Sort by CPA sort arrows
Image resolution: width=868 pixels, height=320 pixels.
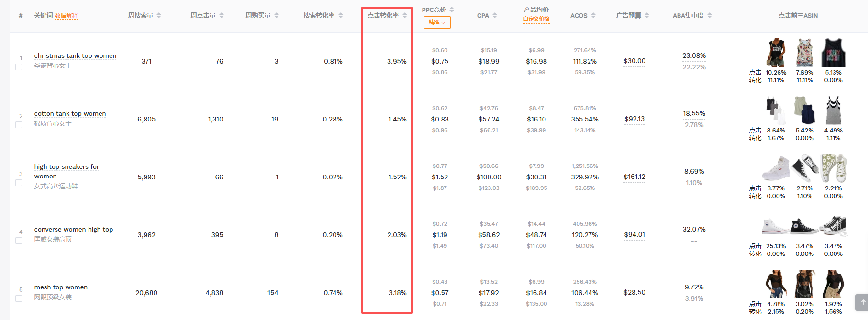tap(495, 16)
